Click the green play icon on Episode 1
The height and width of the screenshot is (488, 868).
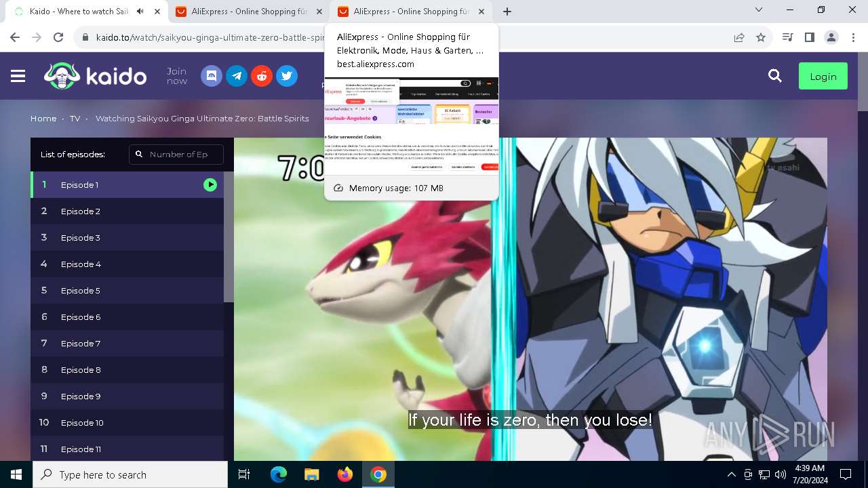click(210, 184)
